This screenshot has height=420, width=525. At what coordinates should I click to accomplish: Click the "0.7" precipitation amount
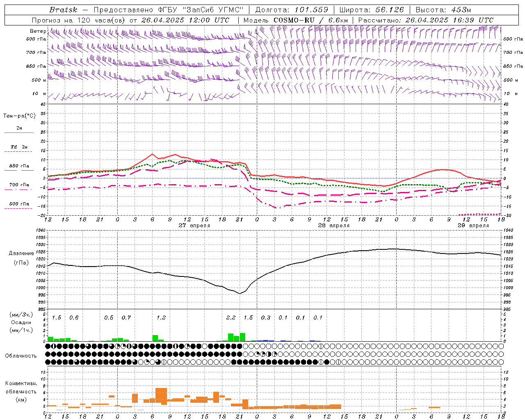126,317
